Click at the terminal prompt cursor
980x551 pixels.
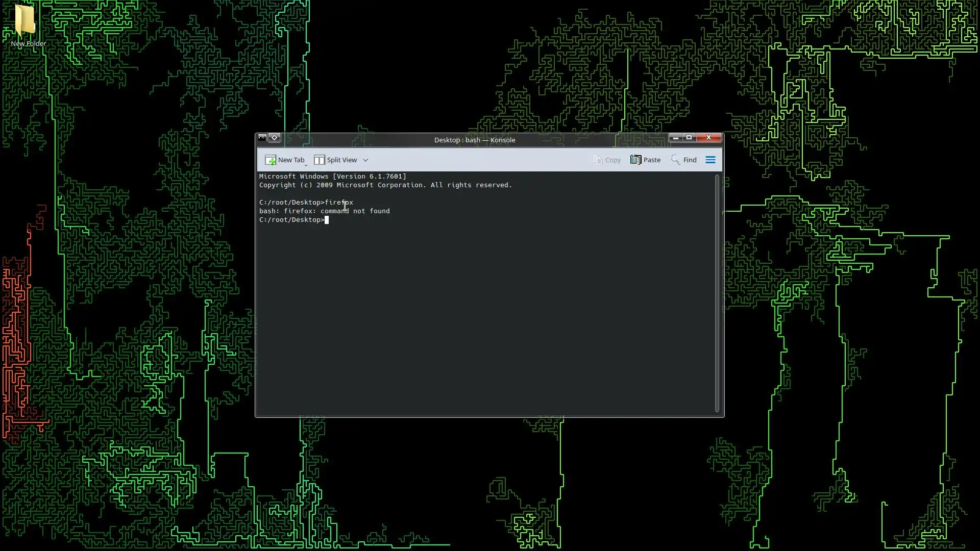(327, 220)
